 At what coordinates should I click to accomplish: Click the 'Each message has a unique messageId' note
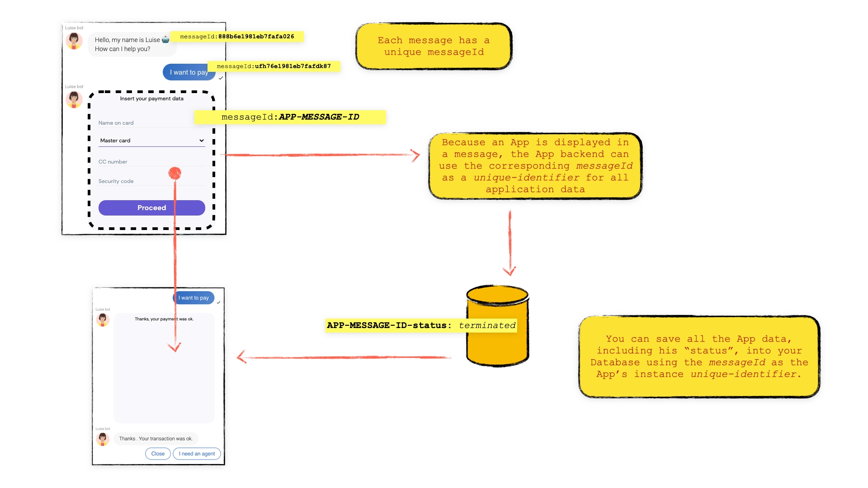434,46
